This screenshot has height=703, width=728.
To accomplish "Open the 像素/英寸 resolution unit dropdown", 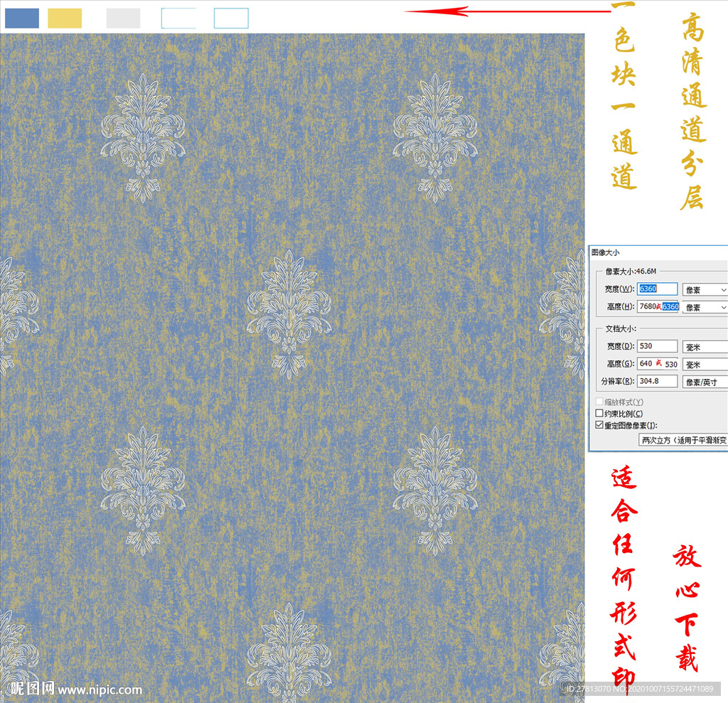I will (x=705, y=382).
